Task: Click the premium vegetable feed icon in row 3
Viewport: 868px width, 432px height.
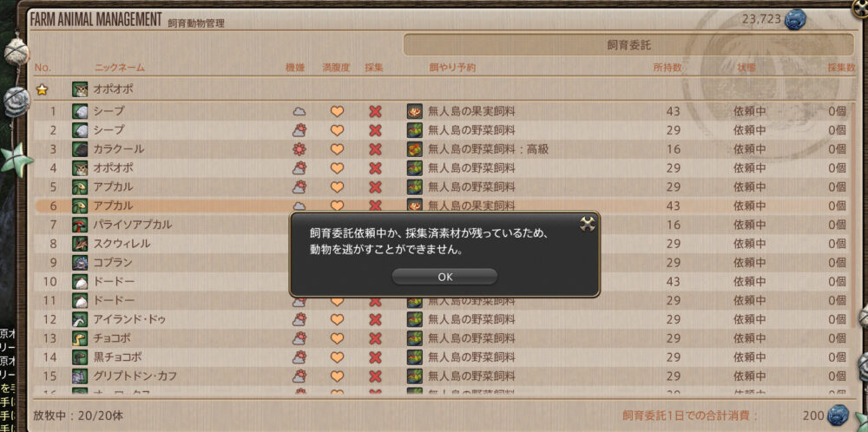Action: tap(415, 149)
